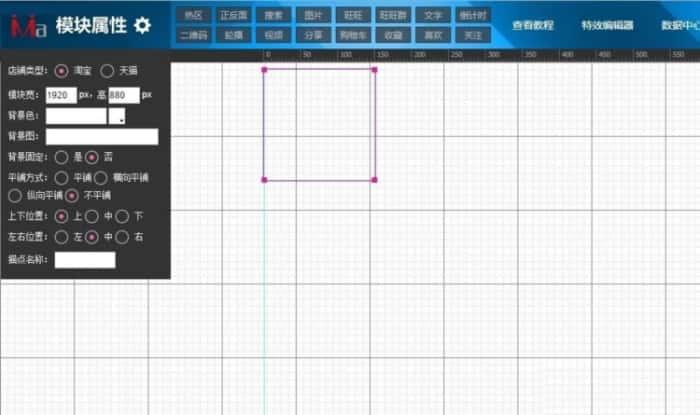Insert a 二维码 QR code module

[193, 35]
